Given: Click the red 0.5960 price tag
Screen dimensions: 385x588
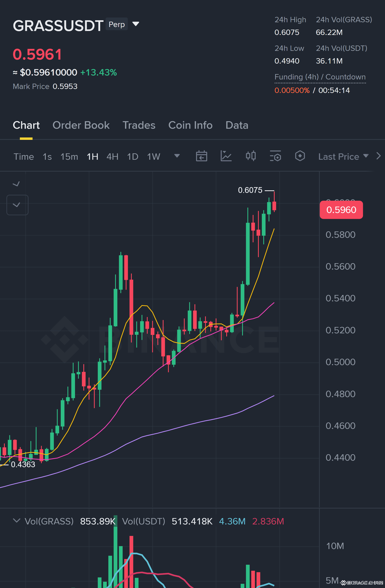Looking at the screenshot, I should (341, 210).
